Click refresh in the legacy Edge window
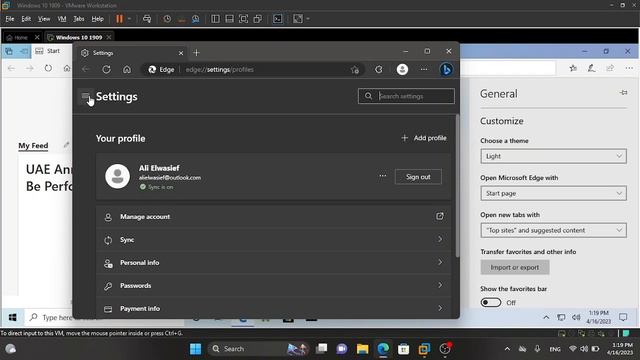The height and width of the screenshot is (360, 640). [48, 68]
